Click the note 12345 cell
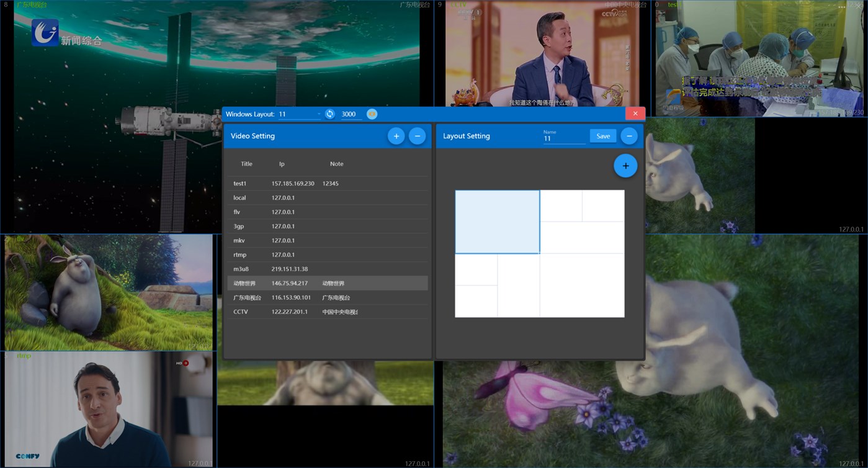Viewport: 868px width, 468px height. tap(331, 184)
